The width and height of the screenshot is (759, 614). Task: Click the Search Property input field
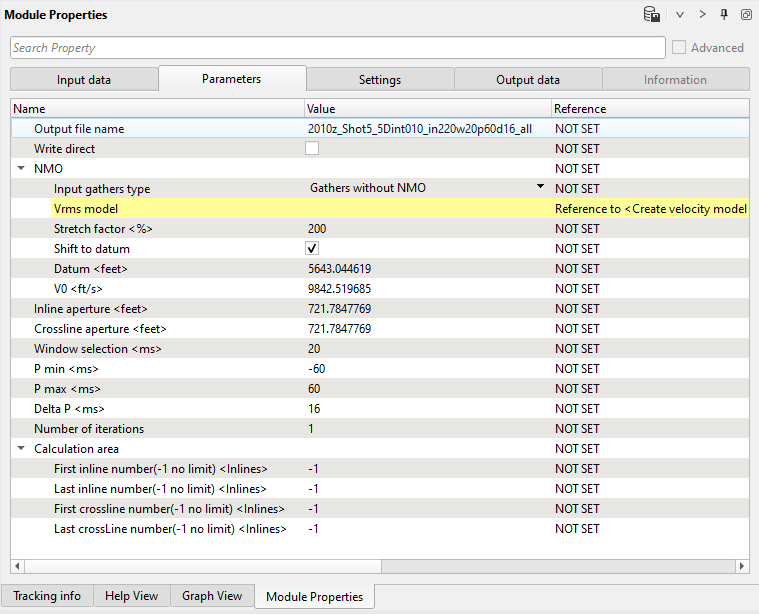tap(337, 48)
